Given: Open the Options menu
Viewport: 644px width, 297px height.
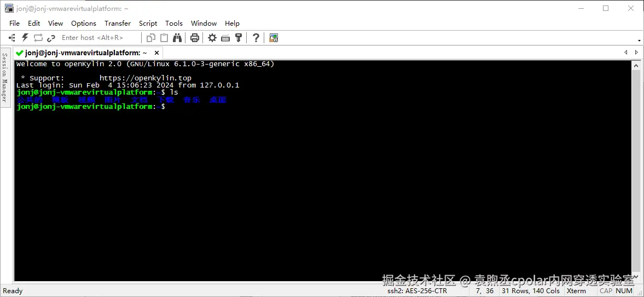Looking at the screenshot, I should click(x=84, y=24).
